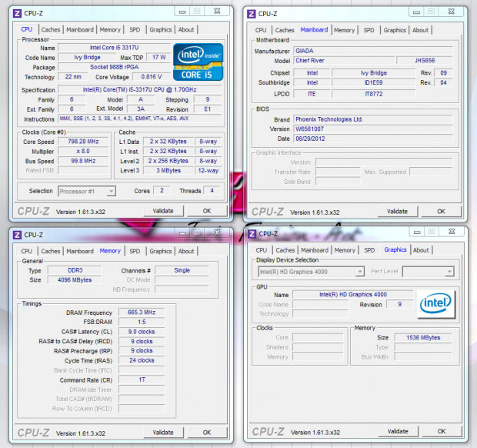Click the CPU-Z title bar icon of the CPU window
The image size is (477, 448).
click(15, 13)
